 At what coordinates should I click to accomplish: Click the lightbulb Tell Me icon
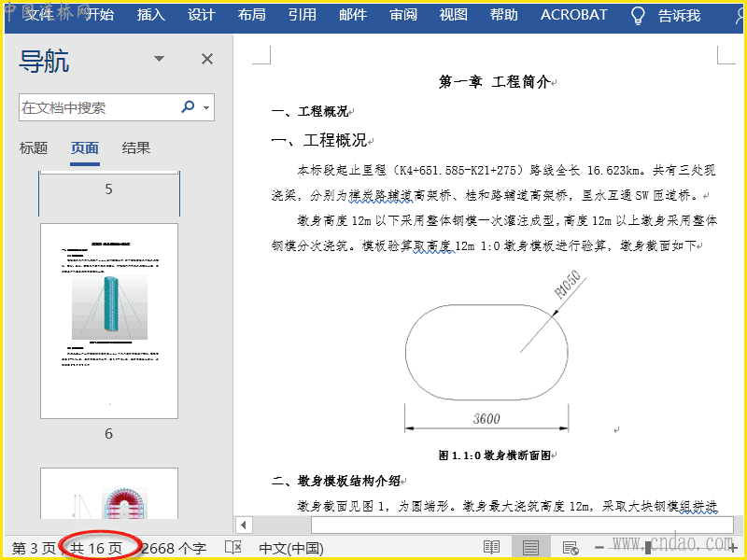tap(638, 16)
